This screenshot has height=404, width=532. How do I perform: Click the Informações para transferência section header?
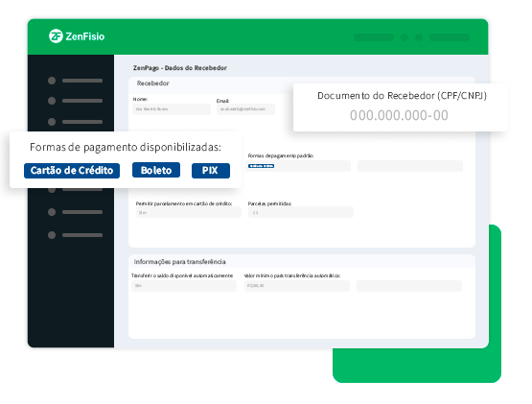click(180, 262)
